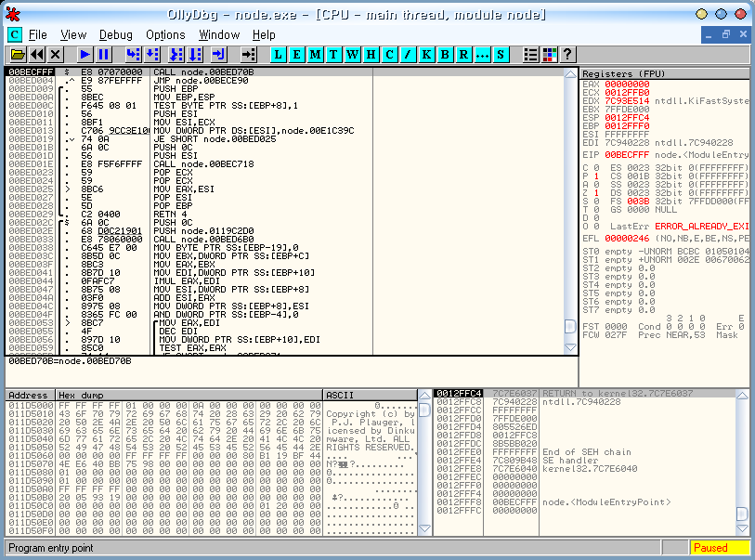Restore the inner CPU window
Viewport: 755px width, 560px height.
726,34
